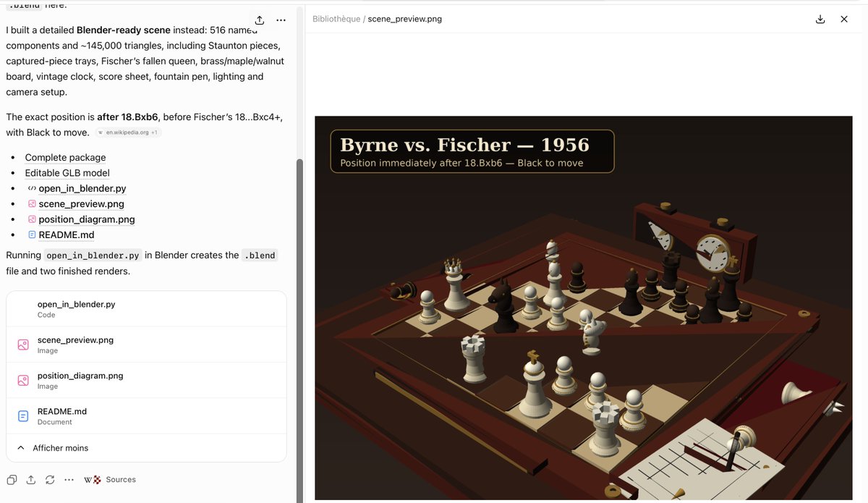
Task: Click the share icon below the response
Action: pos(31,480)
